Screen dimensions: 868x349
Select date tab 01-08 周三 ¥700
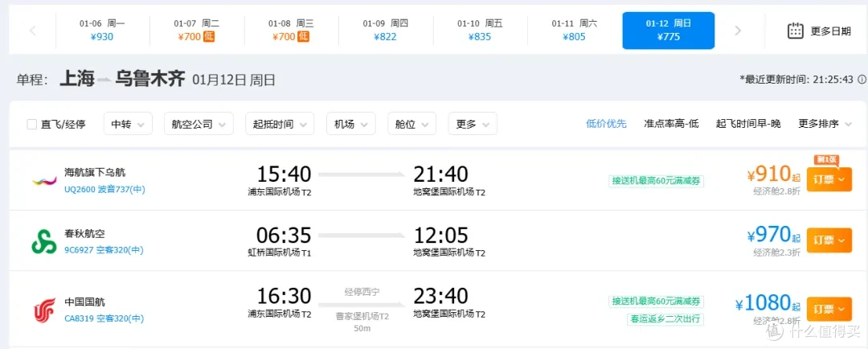point(291,31)
